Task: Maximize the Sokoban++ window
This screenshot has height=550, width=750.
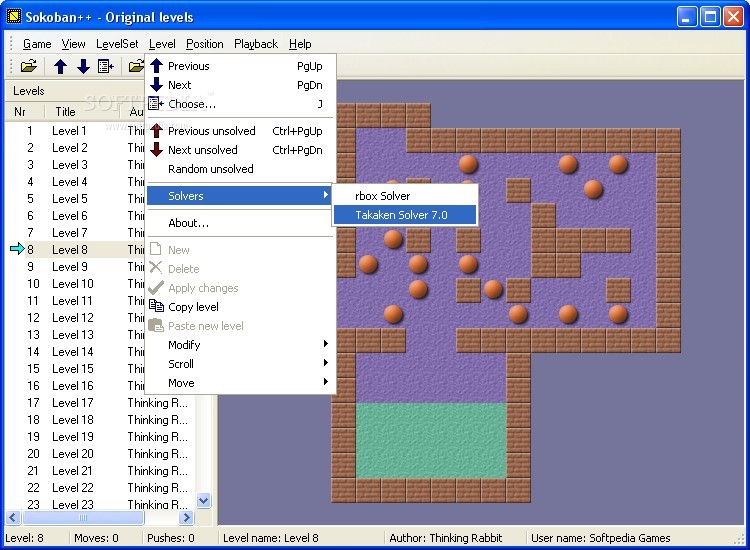Action: [x=710, y=17]
